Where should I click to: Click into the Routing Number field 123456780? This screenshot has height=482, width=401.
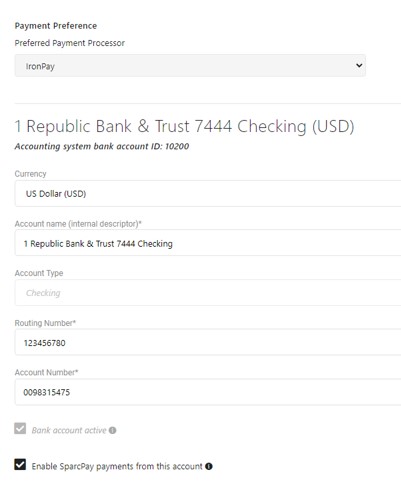pyautogui.click(x=208, y=342)
